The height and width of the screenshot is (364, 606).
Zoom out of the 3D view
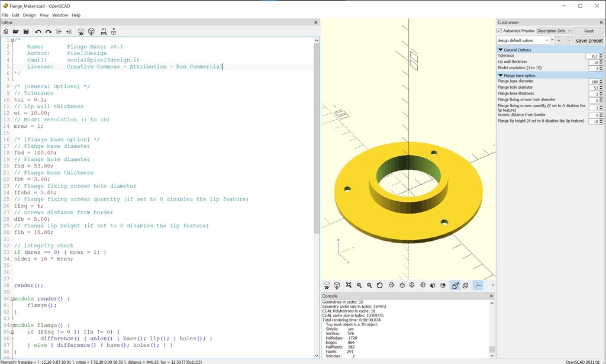[369, 285]
